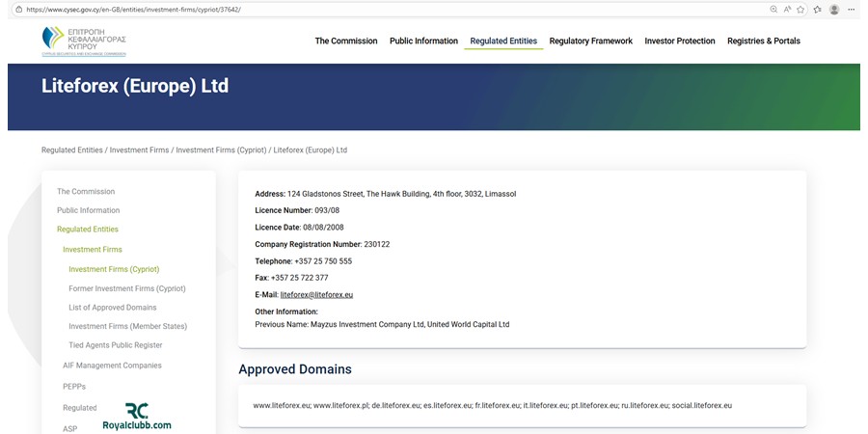The height and width of the screenshot is (434, 868).
Task: Click the browser profile avatar icon
Action: click(834, 9)
